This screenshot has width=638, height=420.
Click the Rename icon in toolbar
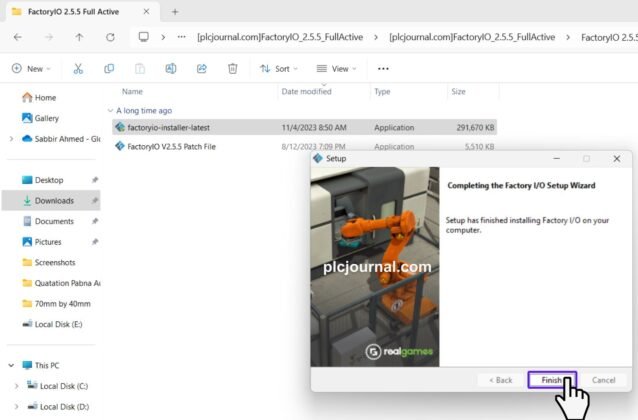(170, 69)
